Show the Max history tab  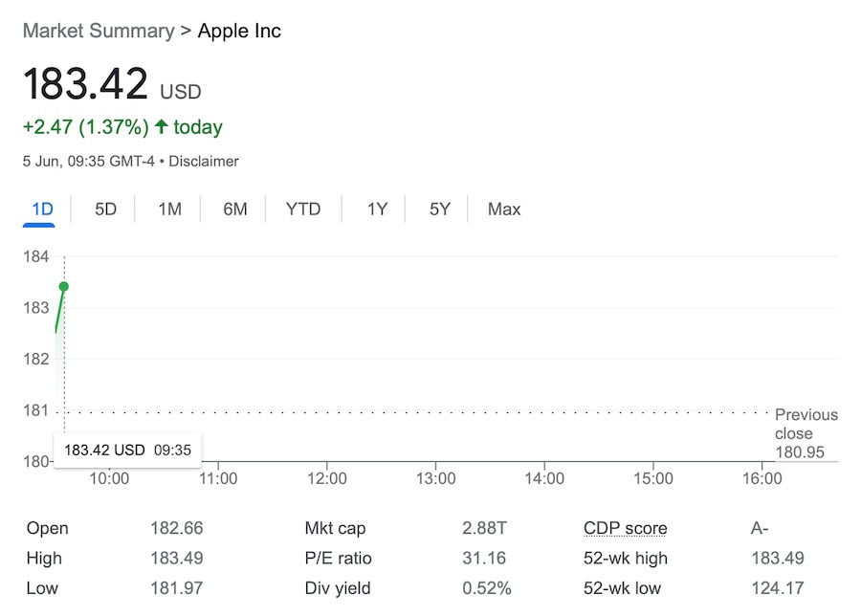pos(504,209)
